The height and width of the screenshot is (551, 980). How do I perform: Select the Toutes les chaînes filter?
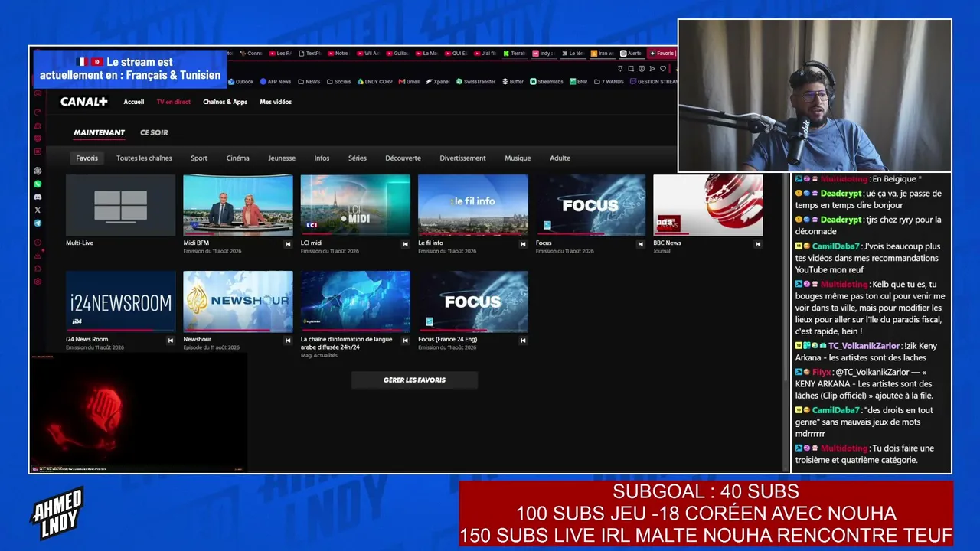144,158
